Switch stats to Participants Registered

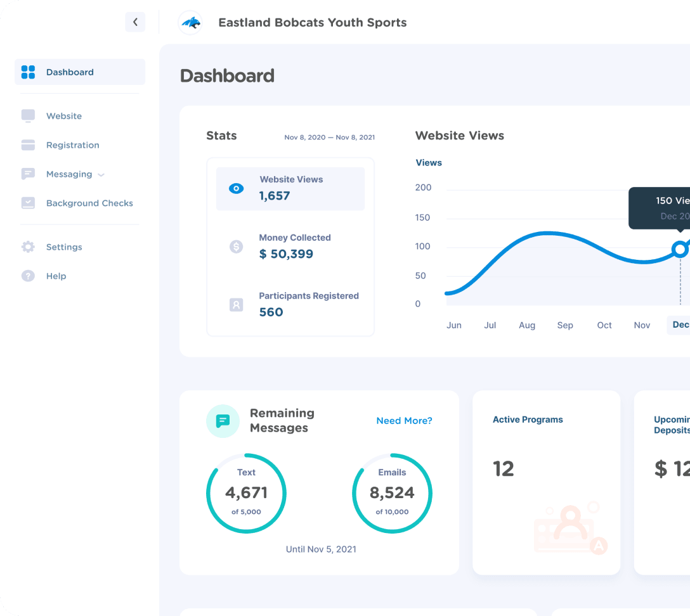(290, 304)
